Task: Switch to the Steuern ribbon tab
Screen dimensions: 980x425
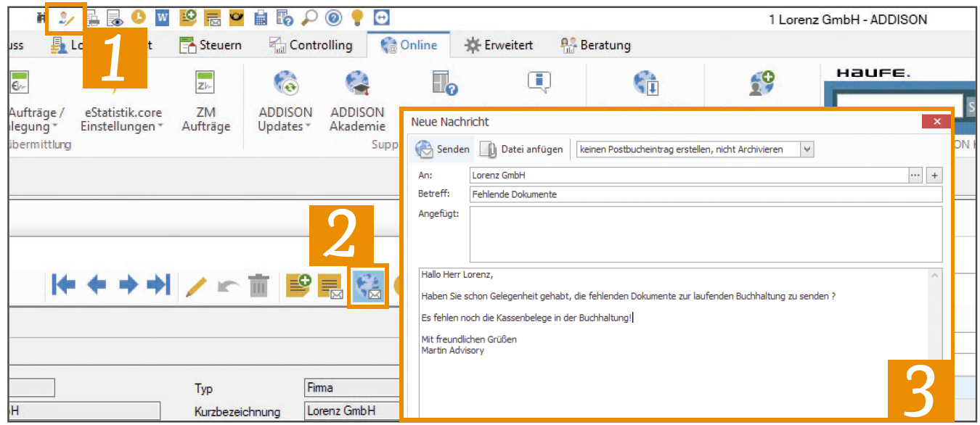Action: point(211,45)
